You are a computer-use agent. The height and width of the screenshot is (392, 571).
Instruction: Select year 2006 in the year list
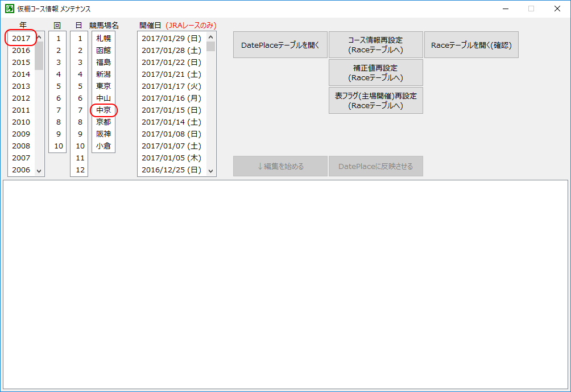pyautogui.click(x=21, y=170)
